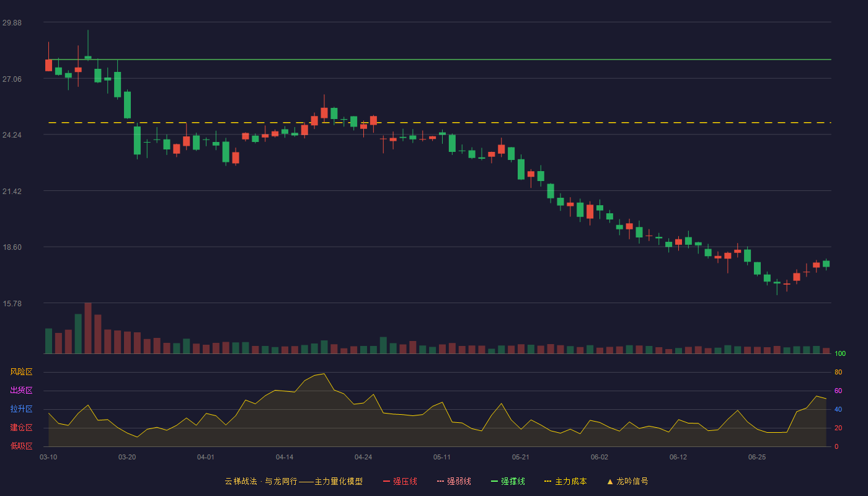Select the 出货区 zone label
This screenshot has width=868, height=496.
click(21, 391)
